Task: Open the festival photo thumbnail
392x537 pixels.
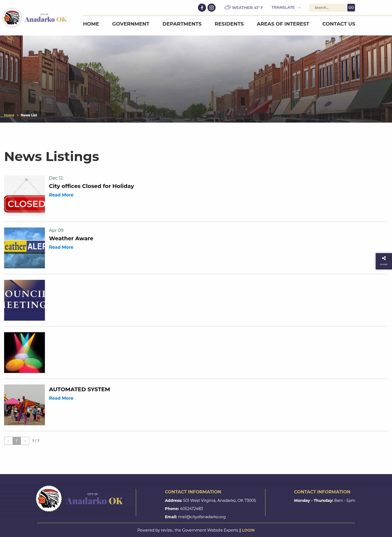Action: (24, 405)
